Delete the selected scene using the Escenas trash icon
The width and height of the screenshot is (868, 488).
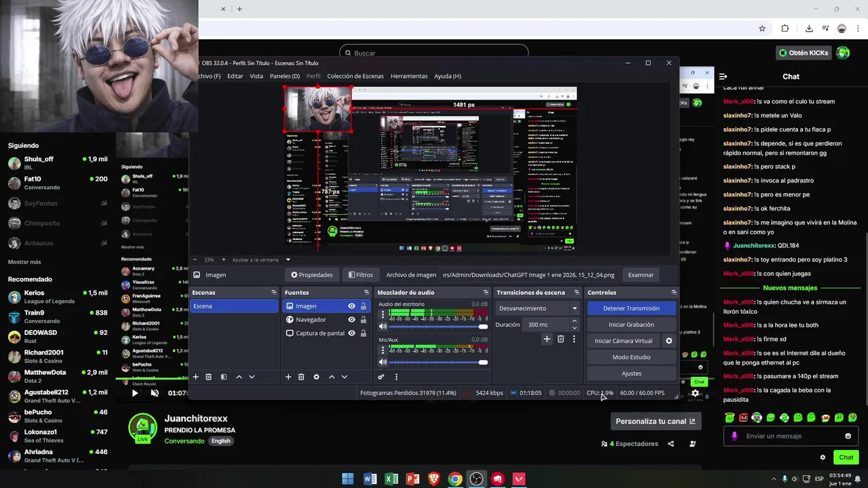click(209, 377)
